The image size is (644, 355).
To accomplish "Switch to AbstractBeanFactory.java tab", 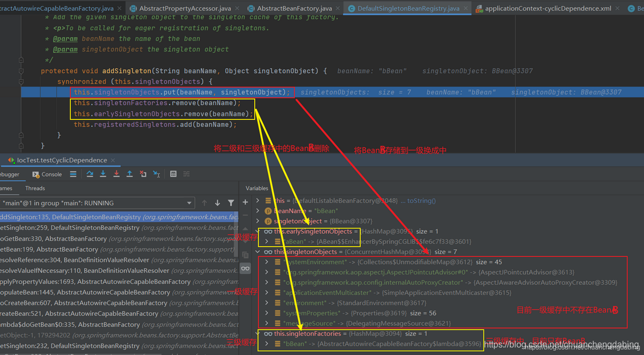I will pos(294,8).
